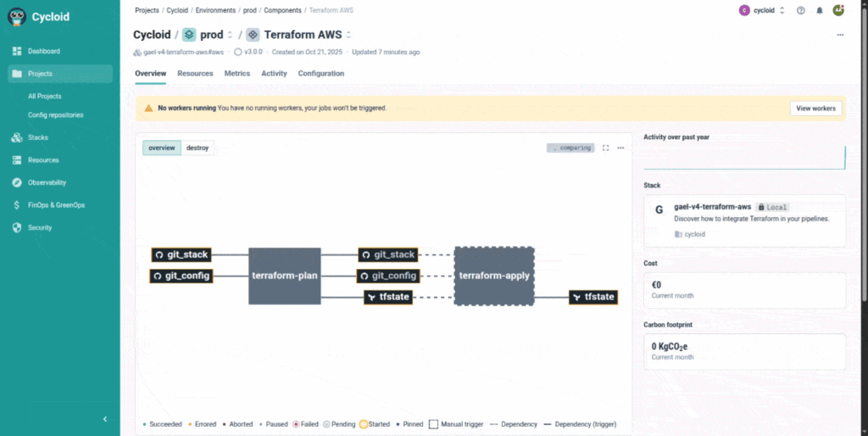
Task: Expand pipeline to fullscreen view
Action: coord(605,148)
